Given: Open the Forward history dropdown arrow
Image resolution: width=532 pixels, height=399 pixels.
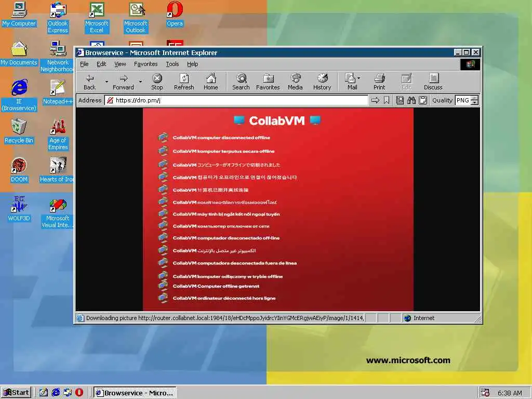Looking at the screenshot, I should (140, 82).
